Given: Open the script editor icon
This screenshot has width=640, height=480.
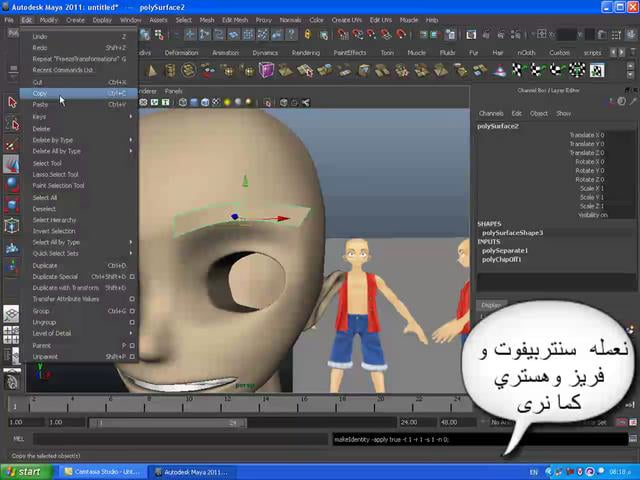Looking at the screenshot, I should (633, 439).
